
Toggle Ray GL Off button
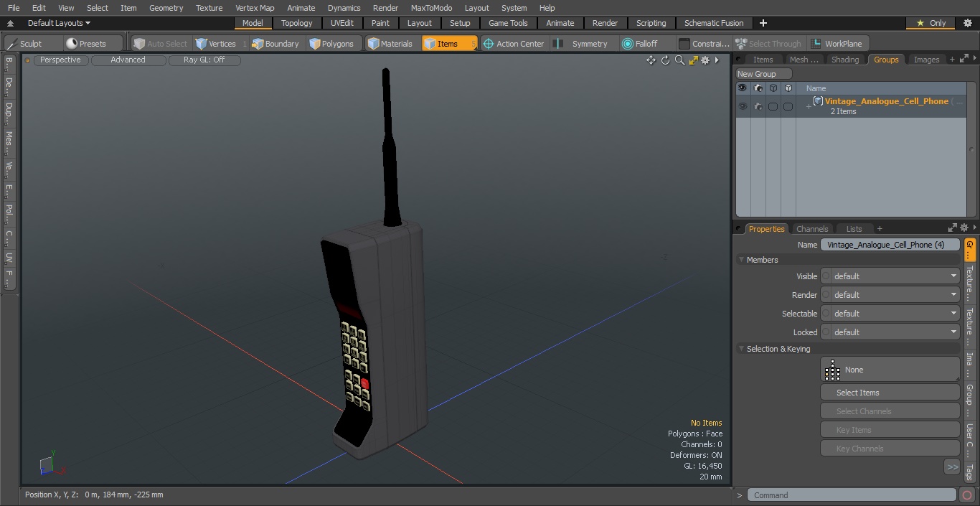(204, 60)
